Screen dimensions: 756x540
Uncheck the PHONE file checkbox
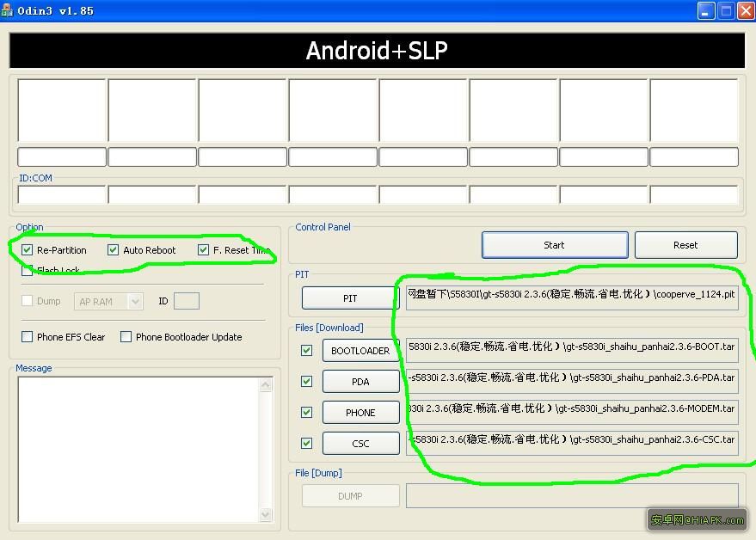(307, 412)
